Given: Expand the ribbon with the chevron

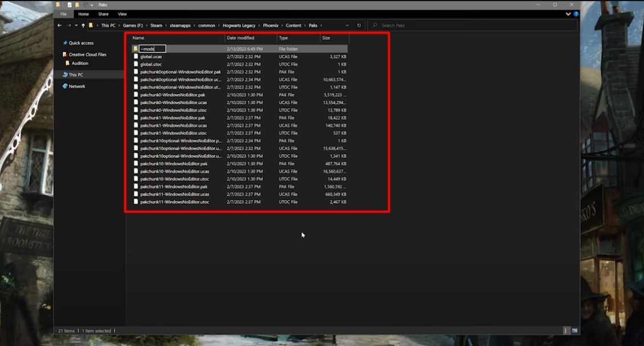Looking at the screenshot, I should tap(568, 14).
